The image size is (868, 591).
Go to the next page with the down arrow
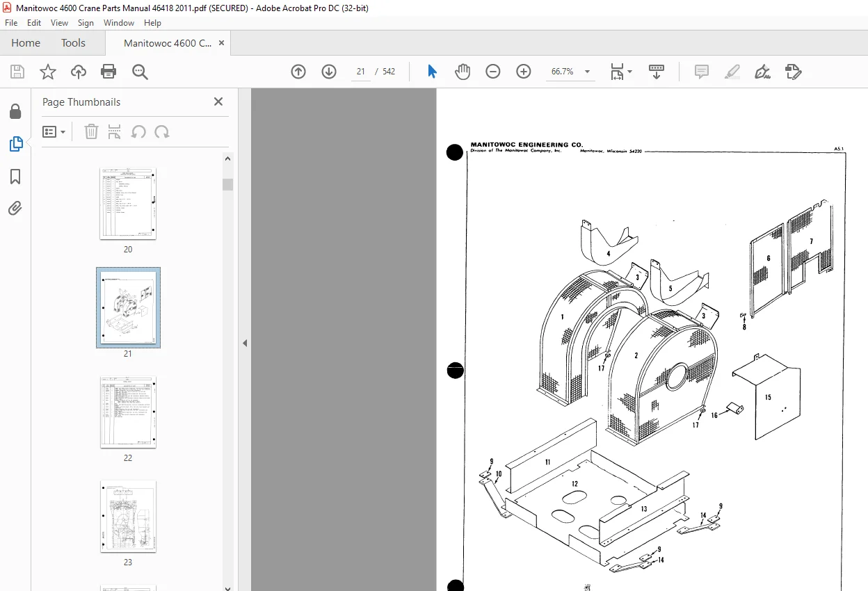pyautogui.click(x=329, y=72)
